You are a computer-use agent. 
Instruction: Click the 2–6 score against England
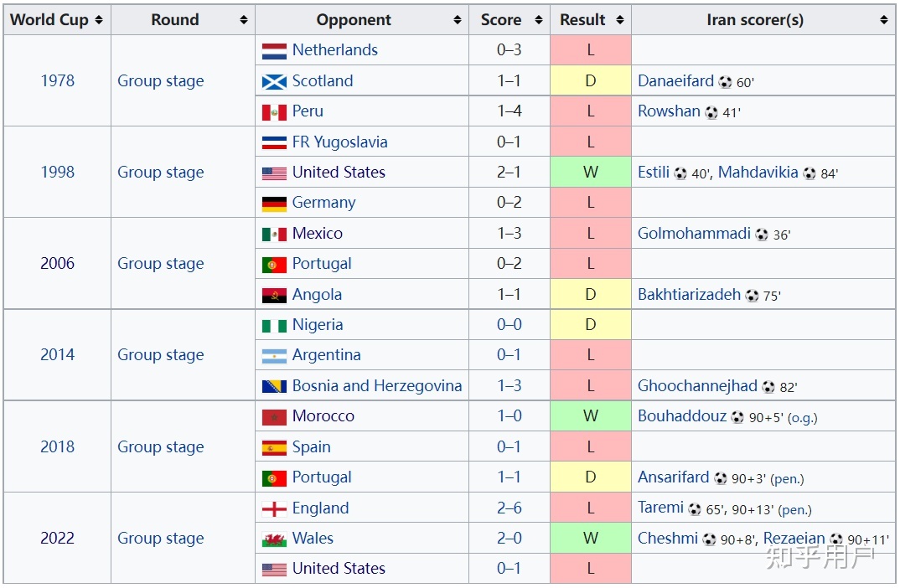(509, 508)
